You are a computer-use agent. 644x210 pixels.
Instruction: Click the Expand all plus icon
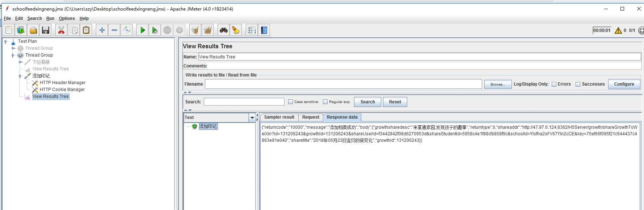102,30
